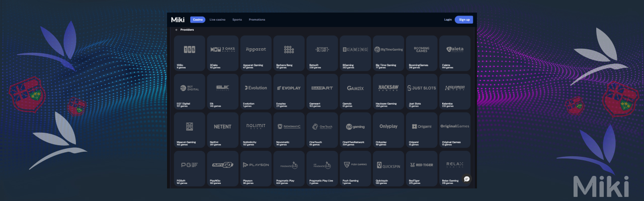The height and width of the screenshot is (201, 644).
Task: Go back using the Providers arrow
Action: pyautogui.click(x=176, y=30)
